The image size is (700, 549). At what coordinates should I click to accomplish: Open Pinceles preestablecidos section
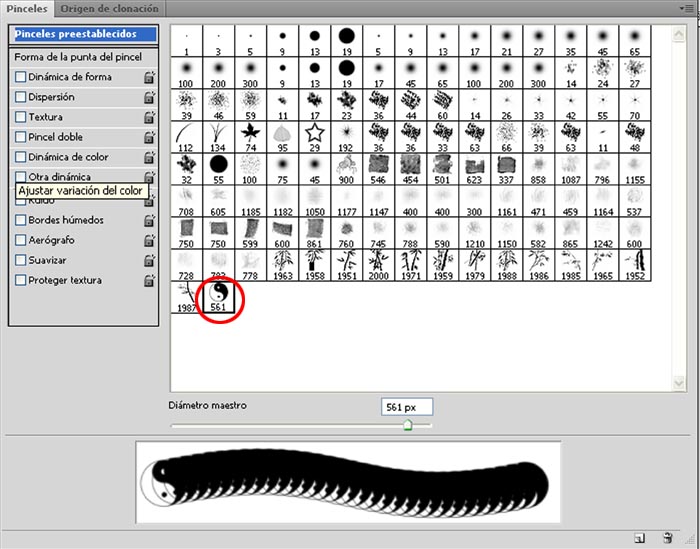[83, 34]
